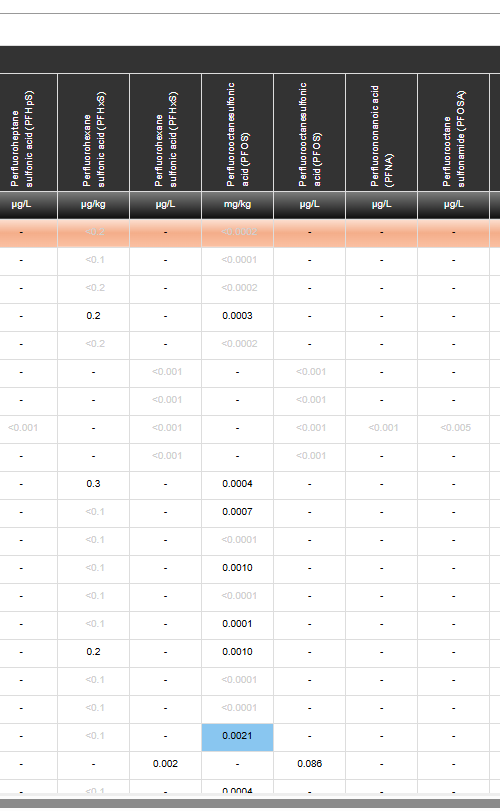The image size is (500, 811).
Task: Click the PFOS column header with mg/kg unit
Action: coord(237,132)
